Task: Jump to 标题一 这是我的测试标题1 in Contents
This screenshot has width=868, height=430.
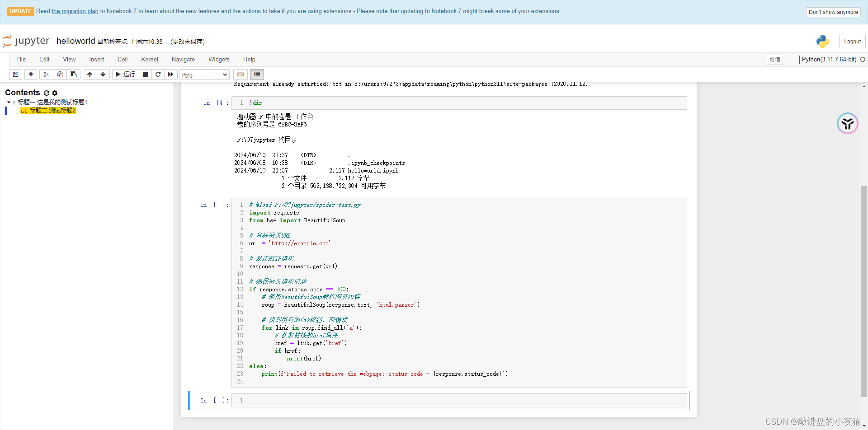Action: 52,103
